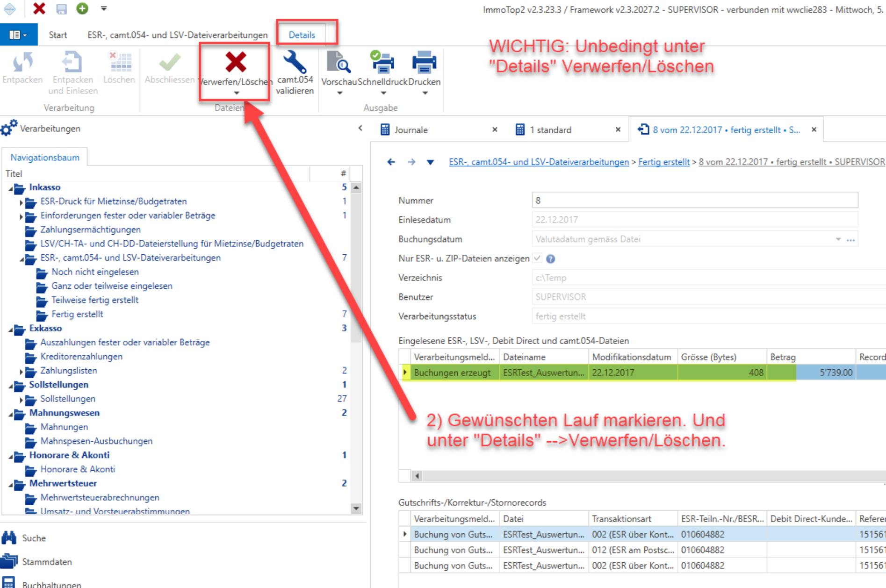Click the Drucken printer icon
Viewport: 886px width, 588px height.
(x=424, y=62)
